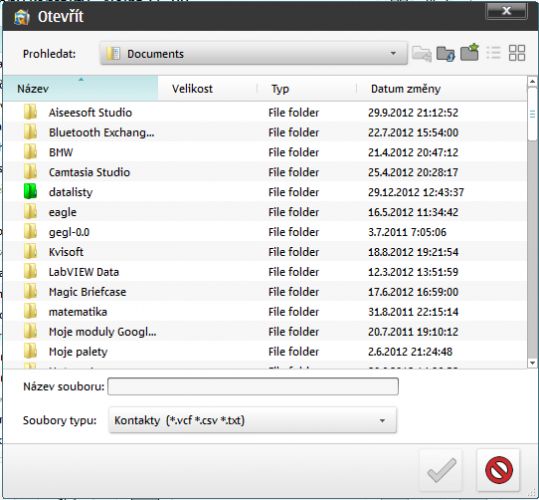This screenshot has height=500, width=539.
Task: Go to parent directory folder icon
Action: coord(446,54)
